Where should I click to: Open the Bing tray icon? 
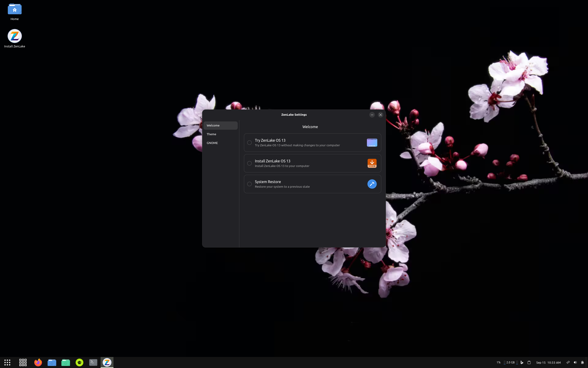[x=522, y=362]
